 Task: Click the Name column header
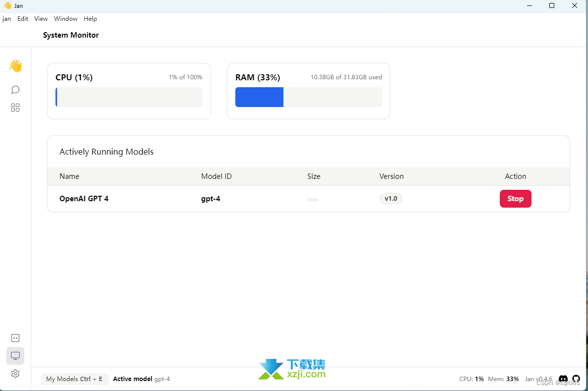(x=69, y=176)
